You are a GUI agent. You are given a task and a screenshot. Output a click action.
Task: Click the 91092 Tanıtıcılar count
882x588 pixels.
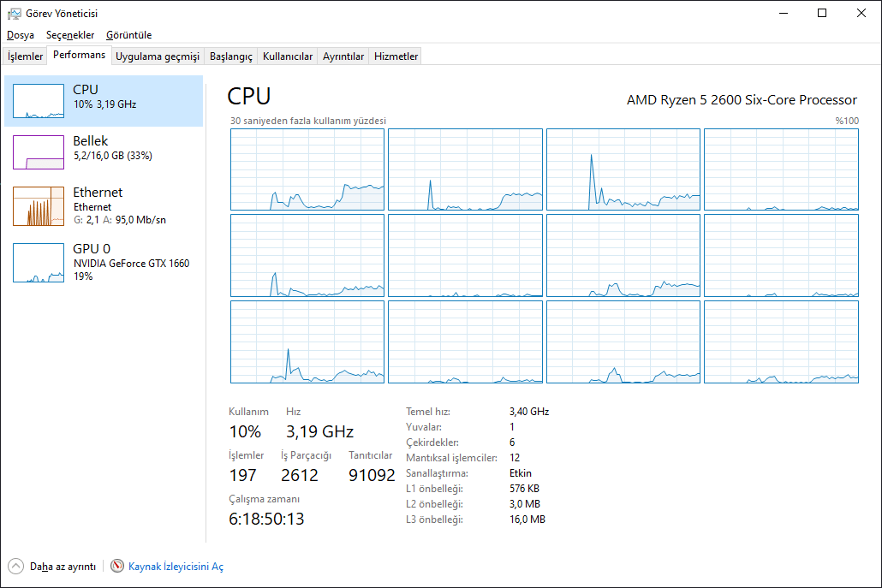tap(372, 476)
